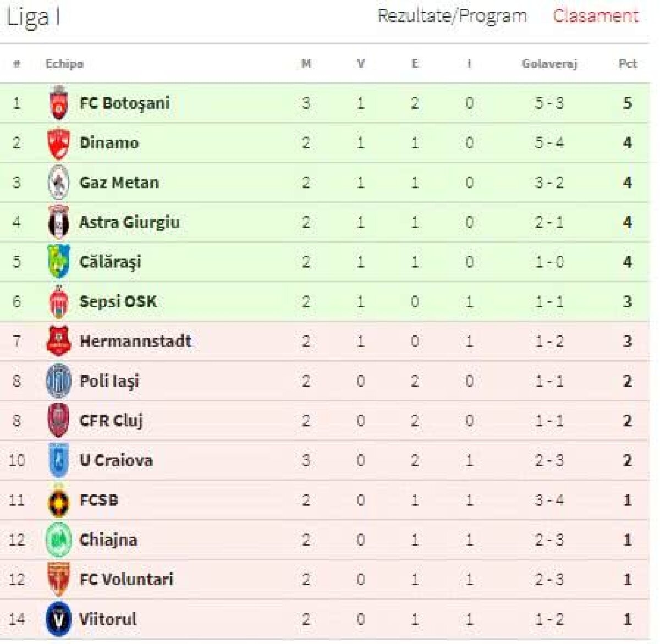Click the FC Botoşani club crest
Screen dimensions: 660x644
[58, 102]
